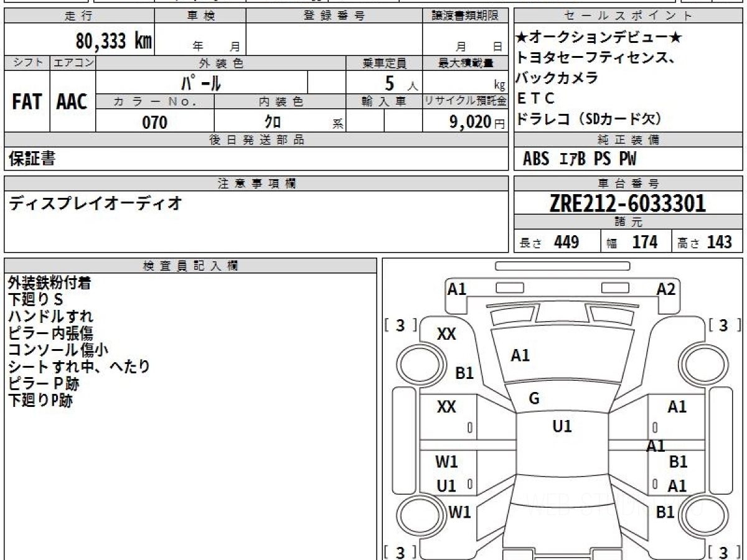
Task: Select chassis number ZRE212-6033301
Action: tap(628, 203)
